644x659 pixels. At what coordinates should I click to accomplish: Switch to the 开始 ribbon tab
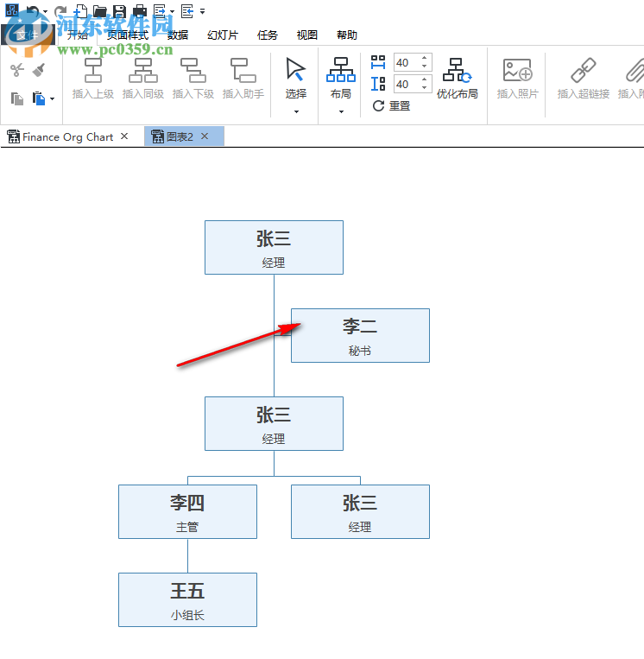pos(78,35)
